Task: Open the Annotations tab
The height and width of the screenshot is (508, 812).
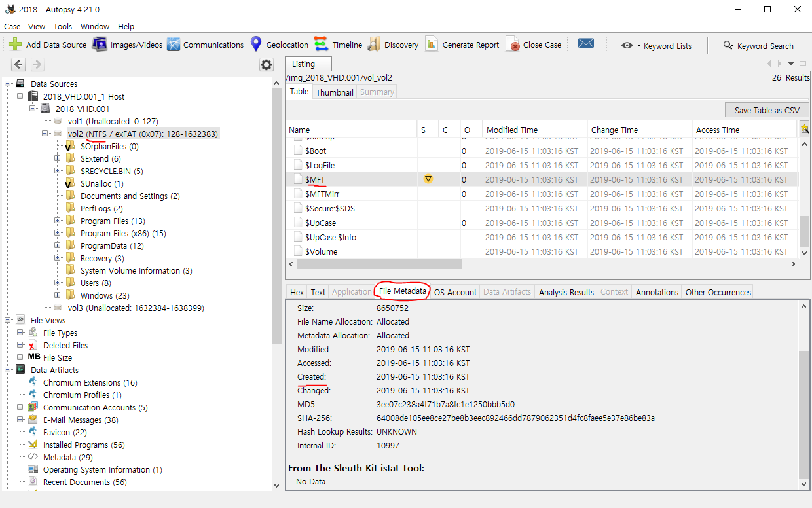Action: tap(657, 292)
